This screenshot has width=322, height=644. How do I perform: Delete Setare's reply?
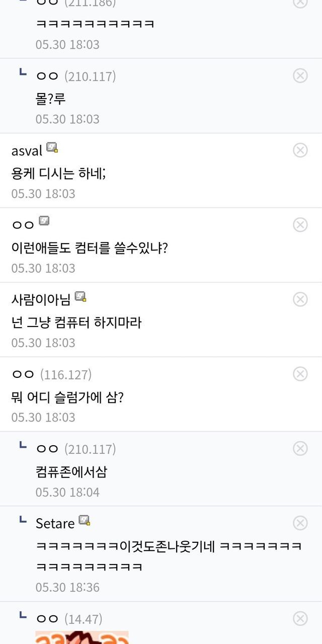(x=300, y=523)
